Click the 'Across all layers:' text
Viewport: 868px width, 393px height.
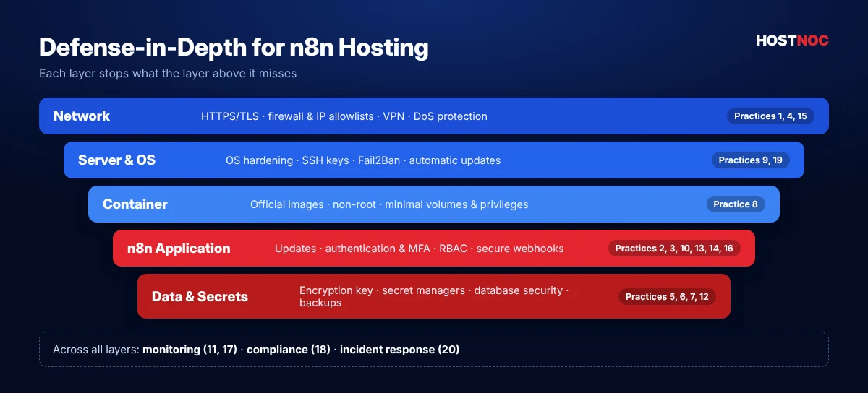pos(96,350)
